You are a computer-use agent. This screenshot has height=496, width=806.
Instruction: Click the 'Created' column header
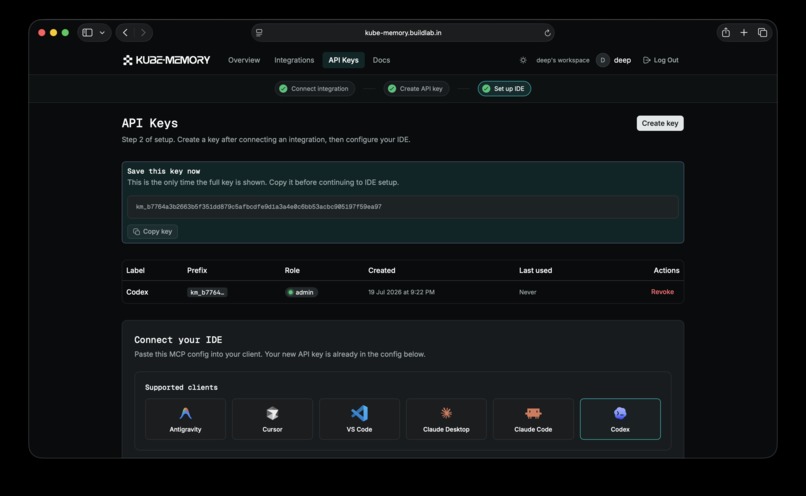[x=381, y=270]
